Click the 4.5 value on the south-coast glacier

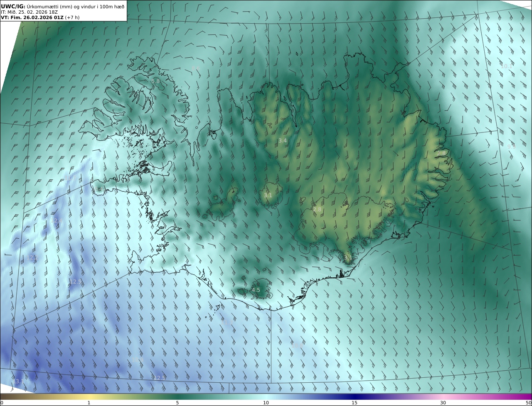(x=256, y=290)
